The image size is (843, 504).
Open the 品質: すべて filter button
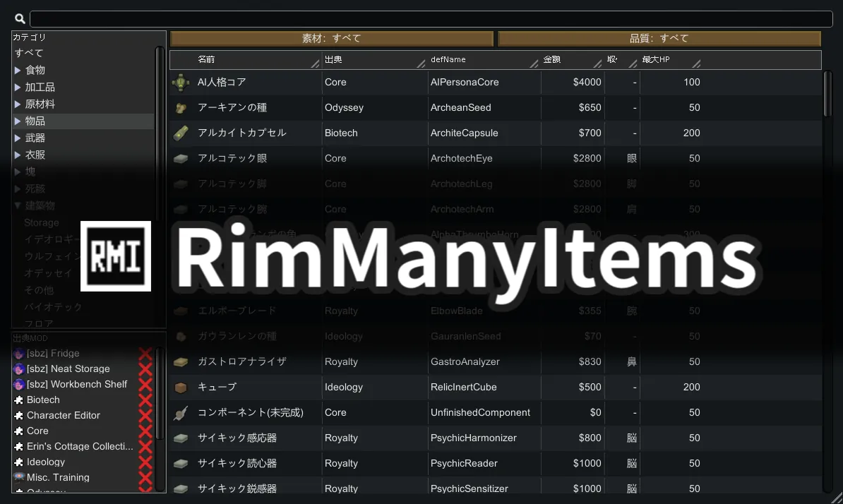tap(659, 39)
